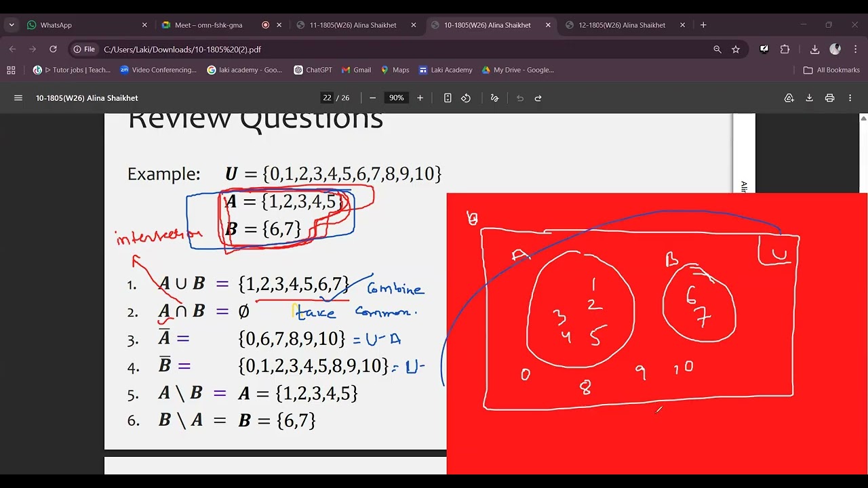This screenshot has width=868, height=488.
Task: Open the All Bookmarks folder
Action: click(831, 70)
